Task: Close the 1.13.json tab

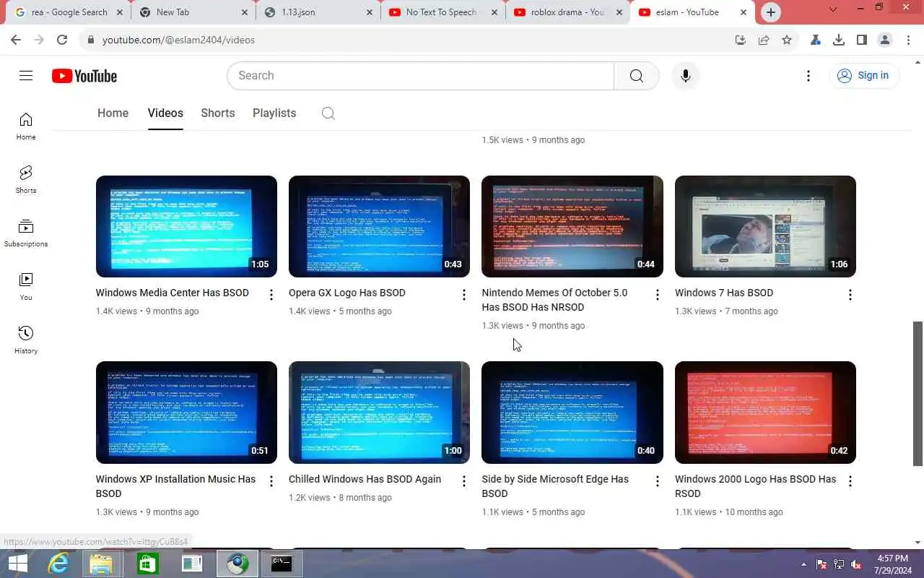Action: pos(370,12)
